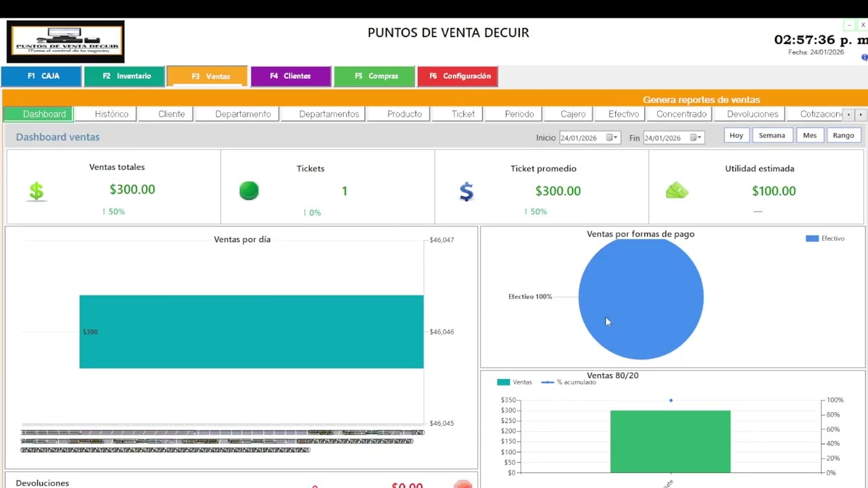Filter dashboard by Hoy
The image size is (868, 488).
coord(736,136)
